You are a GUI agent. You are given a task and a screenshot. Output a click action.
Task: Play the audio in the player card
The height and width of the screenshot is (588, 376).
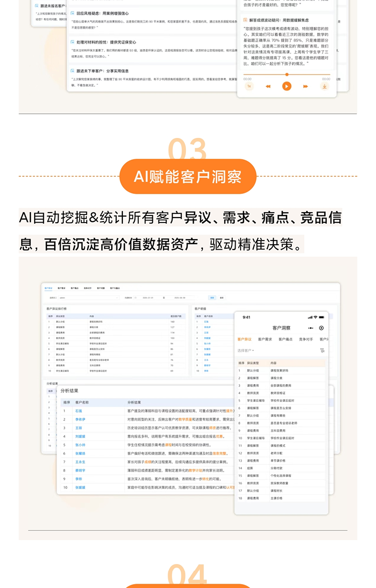coord(286,86)
